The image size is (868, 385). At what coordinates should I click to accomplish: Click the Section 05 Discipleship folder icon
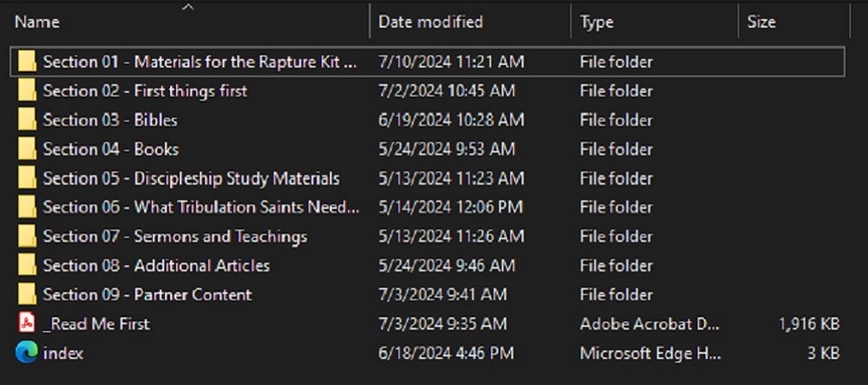point(27,178)
